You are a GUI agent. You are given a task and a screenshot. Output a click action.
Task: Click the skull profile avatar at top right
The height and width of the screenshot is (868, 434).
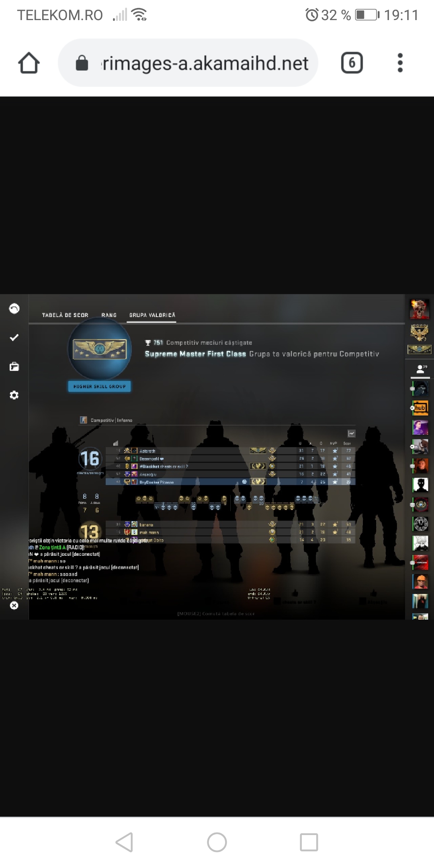(420, 309)
